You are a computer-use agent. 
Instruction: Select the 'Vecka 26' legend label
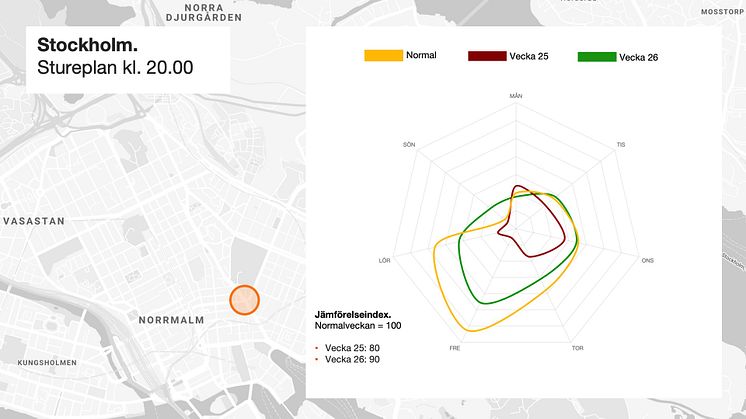(638, 58)
